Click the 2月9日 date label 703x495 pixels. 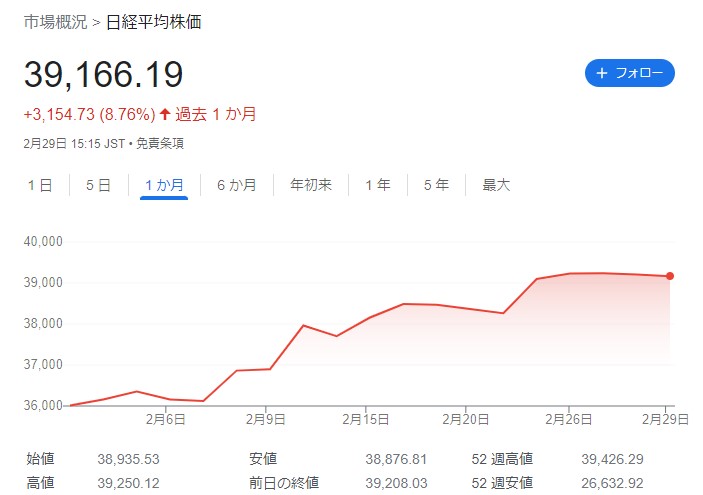(x=265, y=419)
